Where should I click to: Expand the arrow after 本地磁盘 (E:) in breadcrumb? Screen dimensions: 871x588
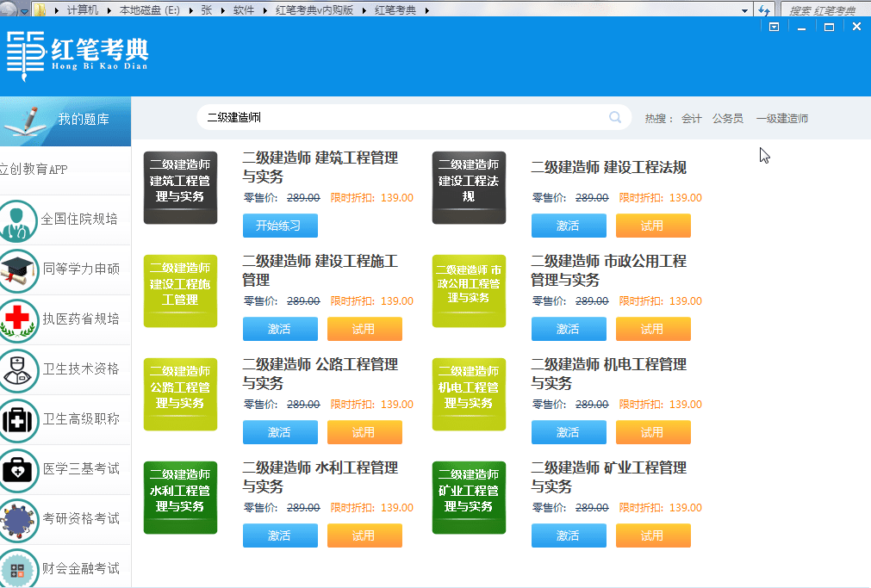[x=190, y=10]
